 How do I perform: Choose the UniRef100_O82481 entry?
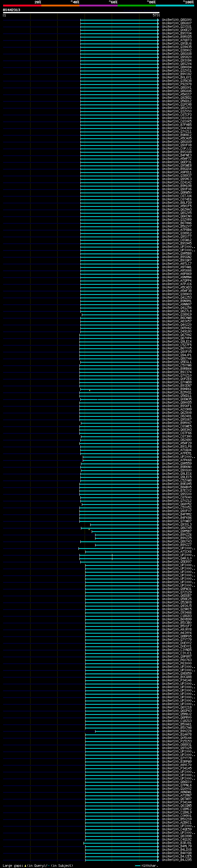177,416
